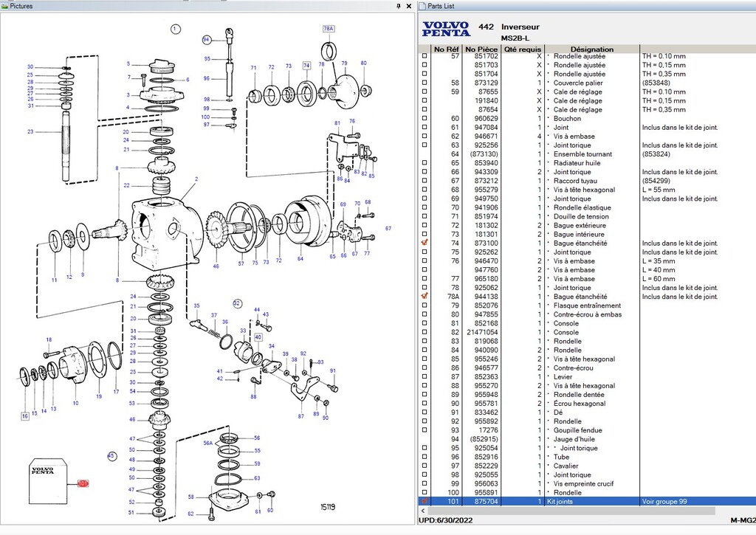Tick the checkbox for part 873129

point(425,83)
